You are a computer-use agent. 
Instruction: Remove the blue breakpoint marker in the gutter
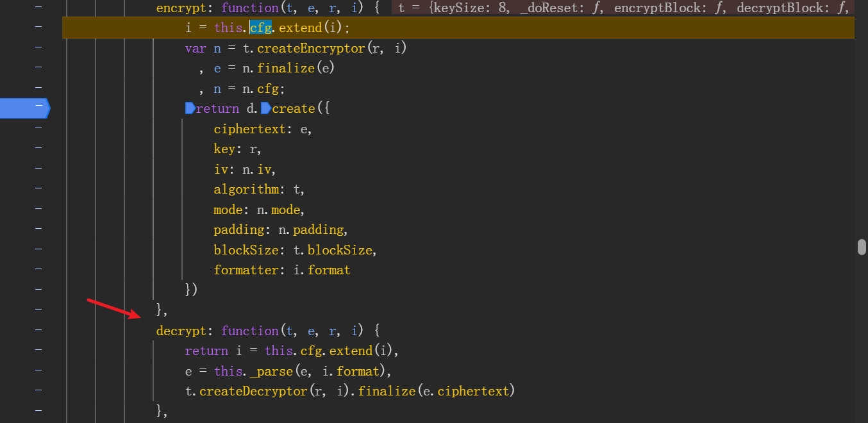tap(23, 108)
